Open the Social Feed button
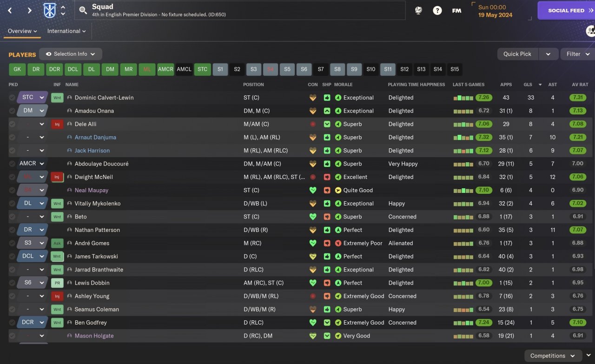The image size is (595, 364). [x=566, y=10]
